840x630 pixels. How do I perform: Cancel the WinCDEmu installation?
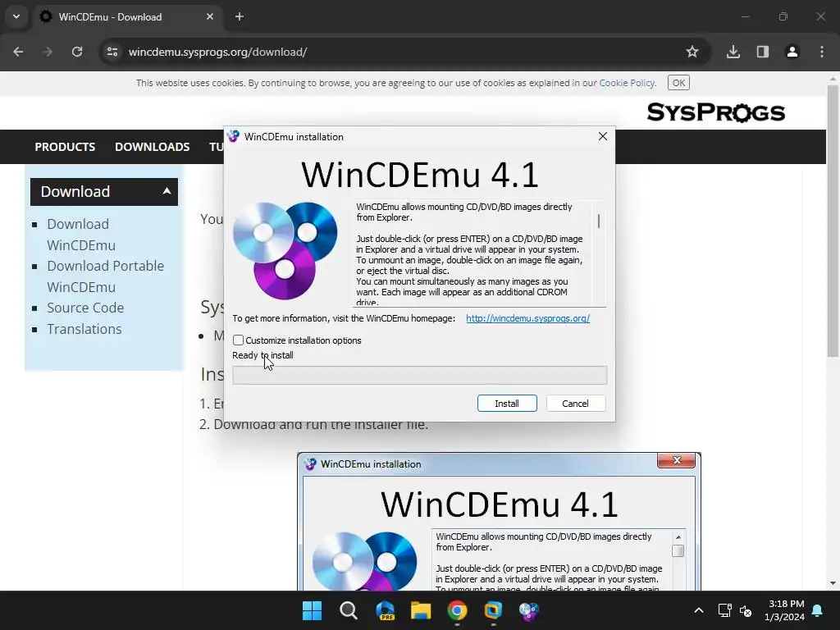pos(576,404)
